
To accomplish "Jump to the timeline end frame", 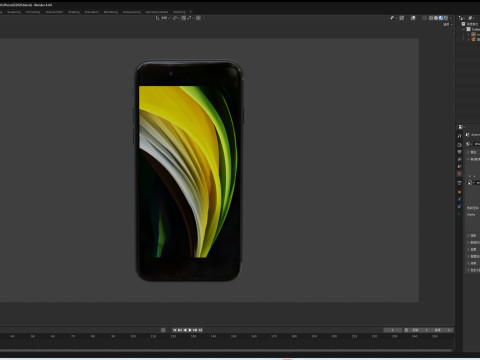I will [200, 330].
